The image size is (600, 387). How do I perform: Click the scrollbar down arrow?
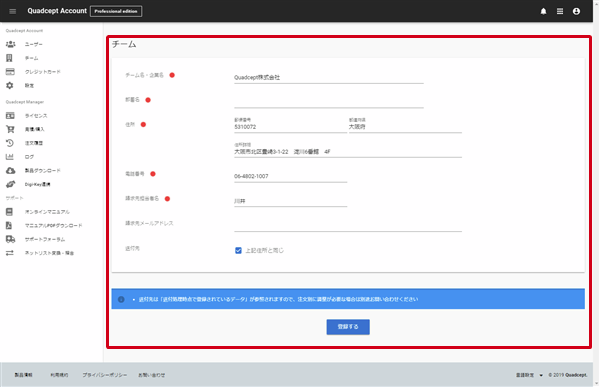(x=597, y=383)
